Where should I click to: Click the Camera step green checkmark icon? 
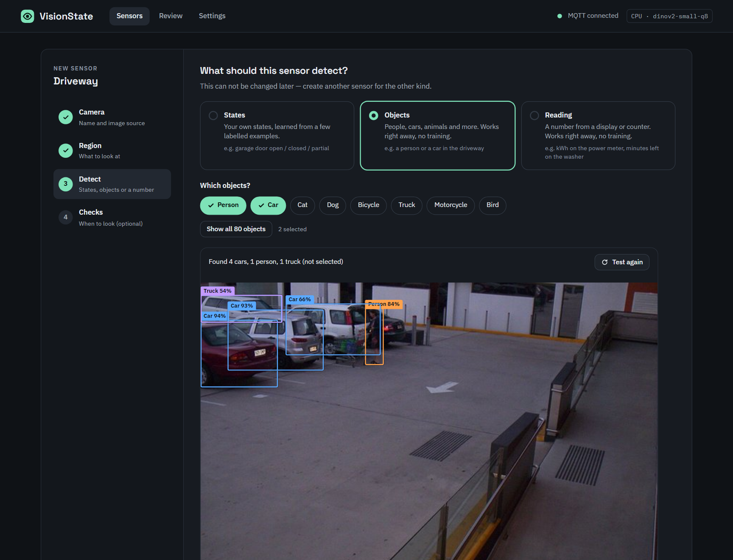pos(66,117)
